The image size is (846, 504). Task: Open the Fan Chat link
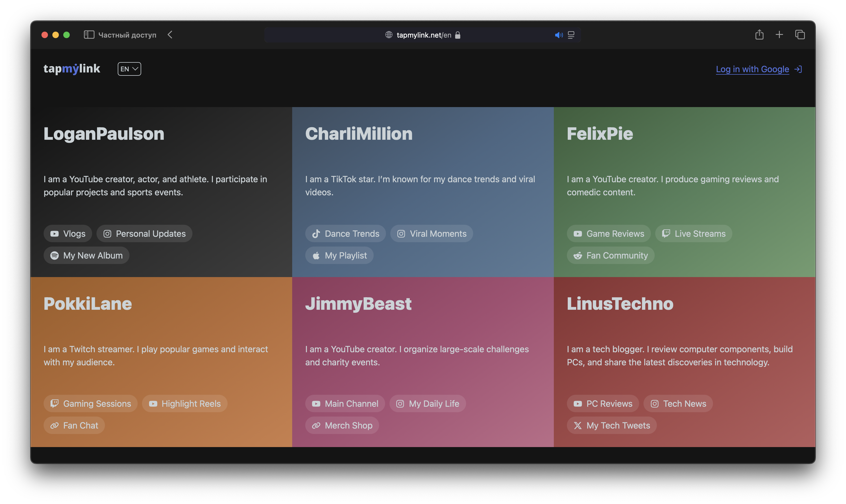(74, 426)
